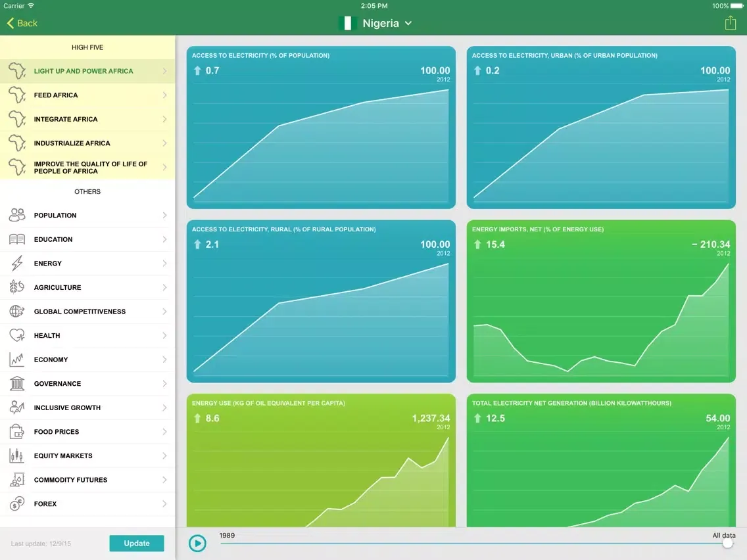Image resolution: width=747 pixels, height=560 pixels.
Task: Open Access to Electricity, Rural chart
Action: 321,301
